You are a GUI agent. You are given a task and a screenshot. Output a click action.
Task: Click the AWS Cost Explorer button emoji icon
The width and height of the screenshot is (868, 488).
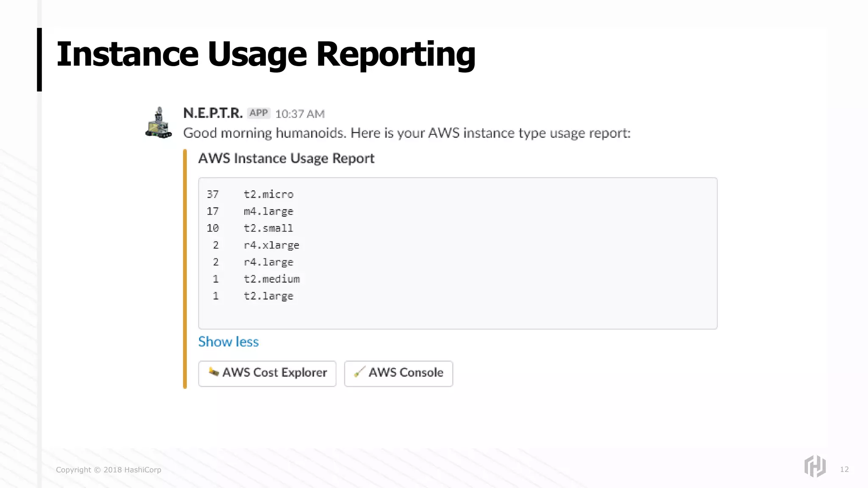pyautogui.click(x=214, y=372)
